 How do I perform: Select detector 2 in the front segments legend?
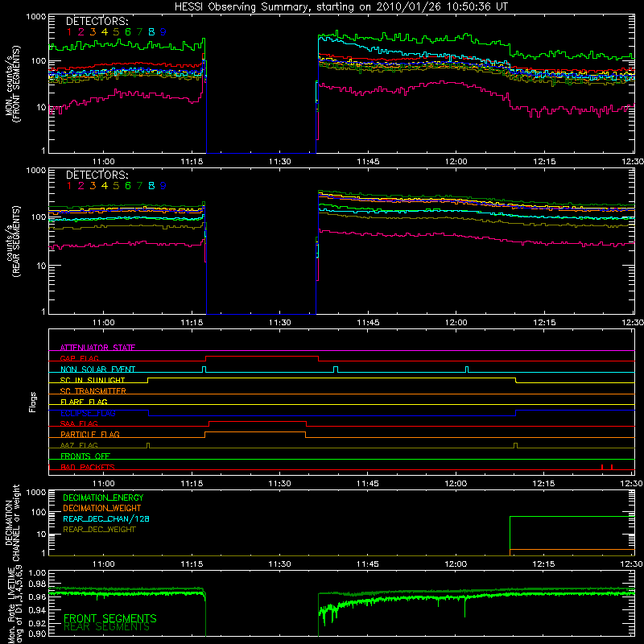81,31
